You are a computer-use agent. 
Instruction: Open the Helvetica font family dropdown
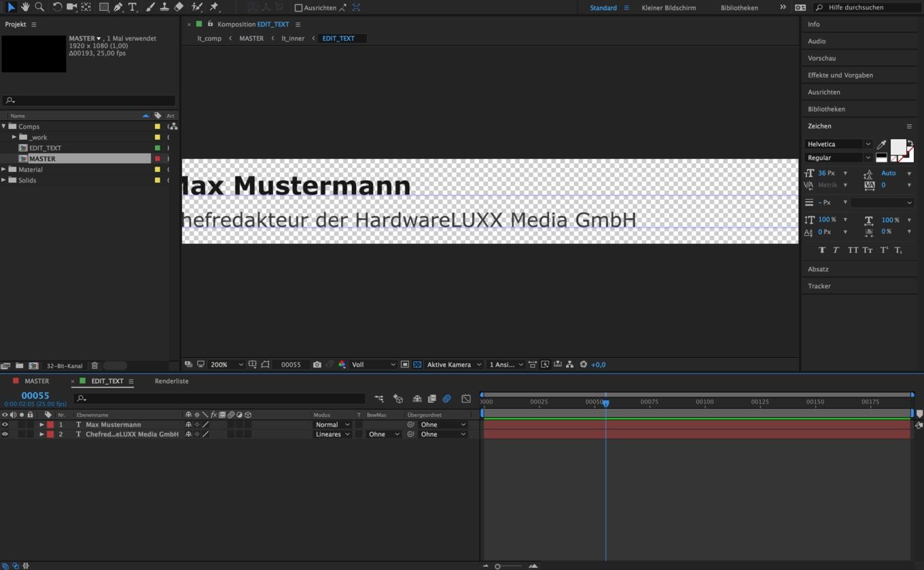(838, 144)
